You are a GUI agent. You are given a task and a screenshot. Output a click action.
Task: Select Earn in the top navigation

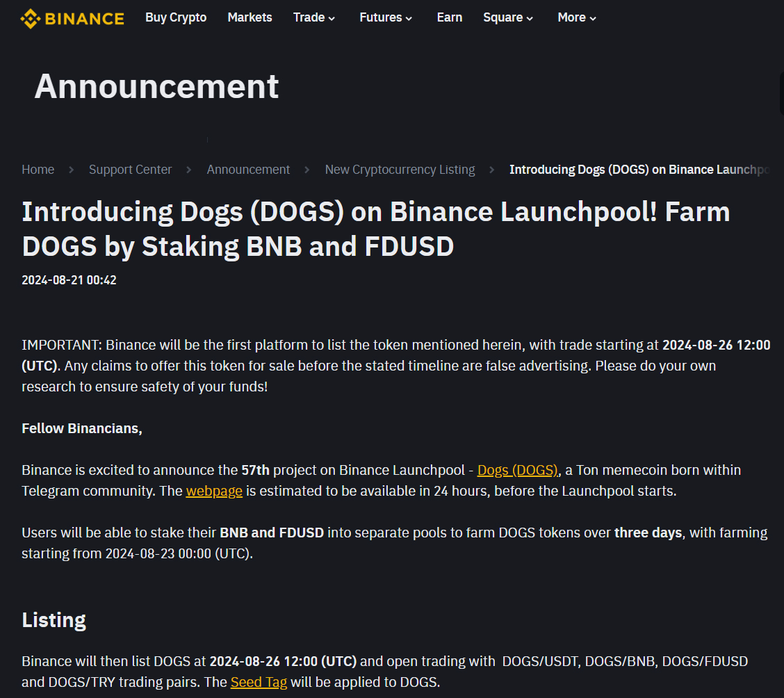pos(450,18)
